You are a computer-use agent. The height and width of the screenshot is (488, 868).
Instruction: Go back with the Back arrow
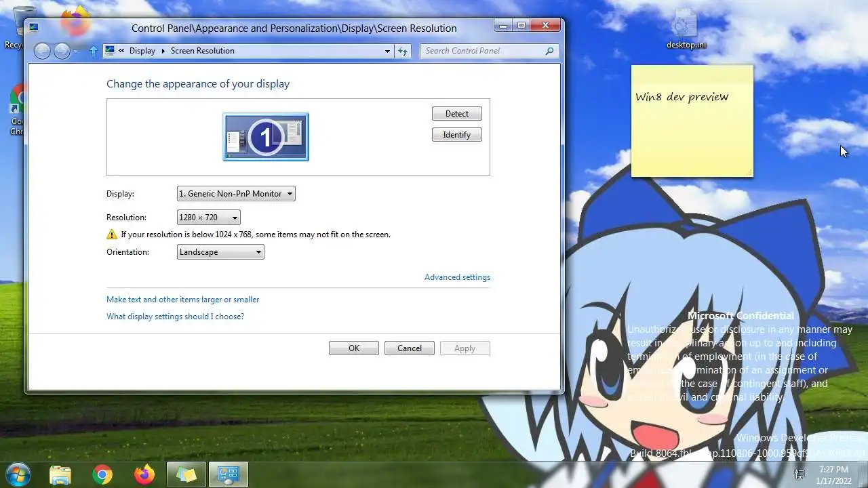(x=42, y=51)
